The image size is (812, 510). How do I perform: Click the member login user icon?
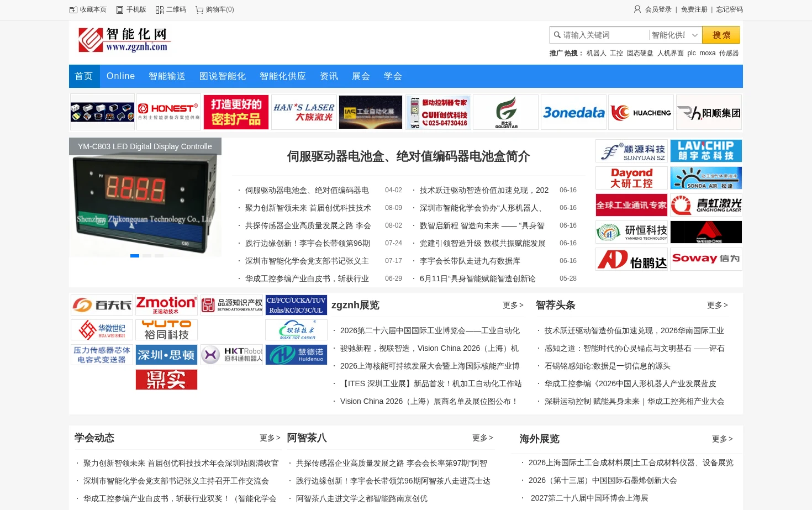pos(637,9)
